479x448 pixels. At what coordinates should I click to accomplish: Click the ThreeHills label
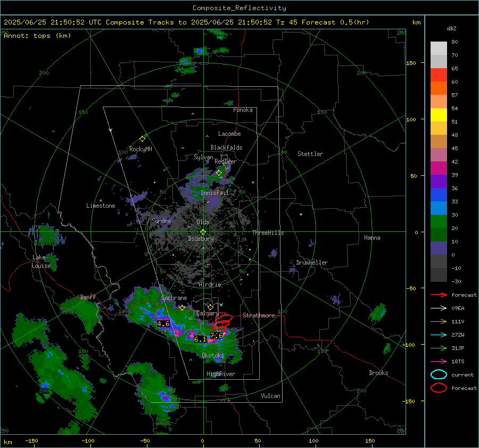click(x=268, y=233)
